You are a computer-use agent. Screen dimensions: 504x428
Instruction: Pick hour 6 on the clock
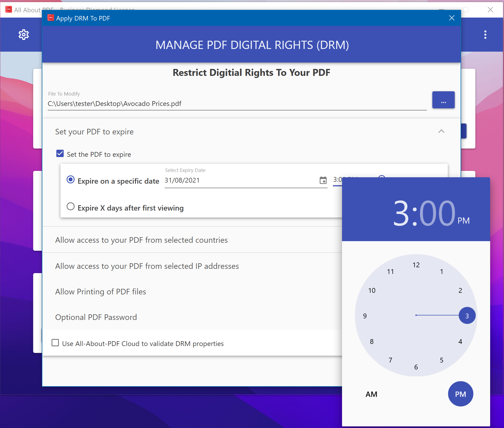pyautogui.click(x=416, y=367)
